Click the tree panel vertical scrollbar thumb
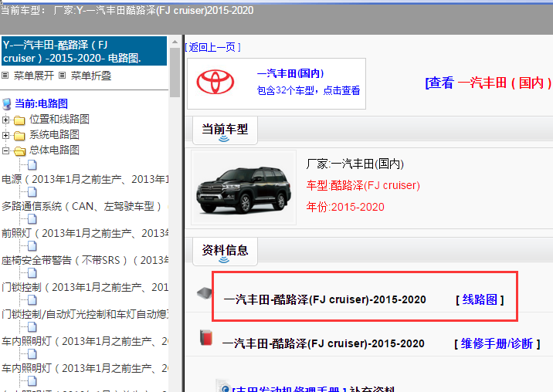The width and height of the screenshot is (553, 392). [175, 73]
